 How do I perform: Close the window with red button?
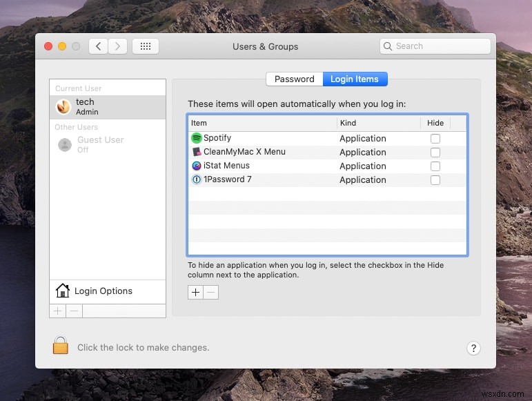click(48, 46)
